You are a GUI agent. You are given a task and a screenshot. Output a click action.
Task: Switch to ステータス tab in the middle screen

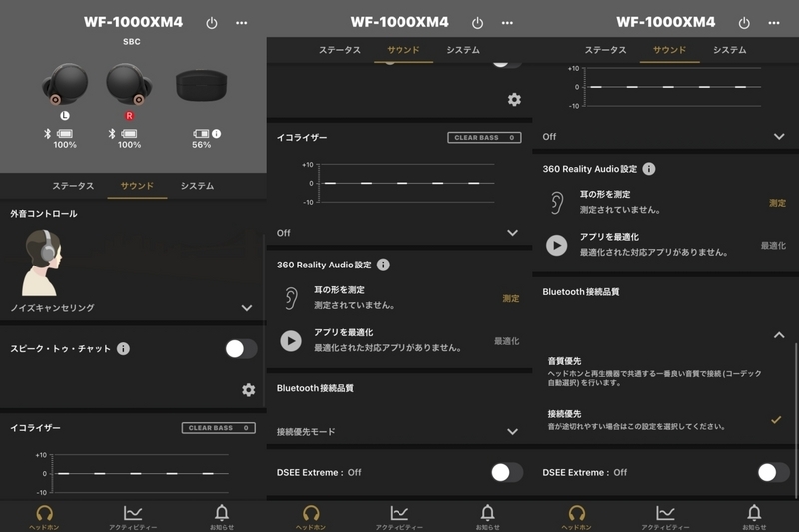tap(340, 50)
